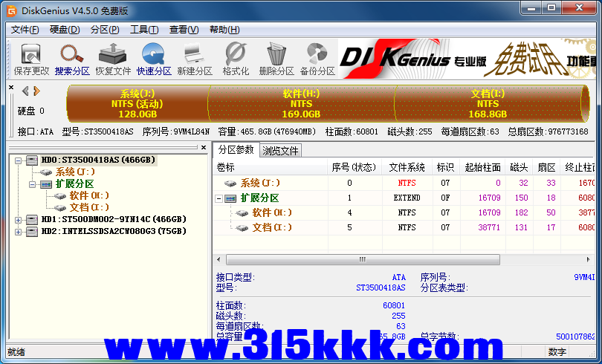The image size is (602, 364).
Task: Click the table scrollbar left arrow
Action: [219, 260]
